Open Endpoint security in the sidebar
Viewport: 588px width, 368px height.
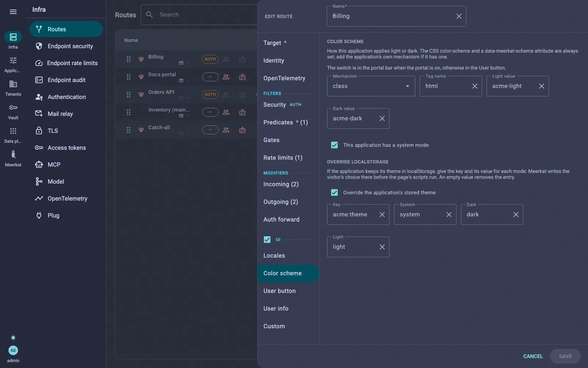(66, 46)
